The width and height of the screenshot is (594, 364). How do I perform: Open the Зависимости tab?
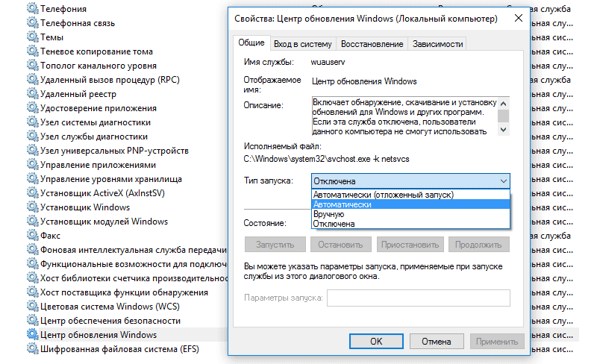(437, 44)
